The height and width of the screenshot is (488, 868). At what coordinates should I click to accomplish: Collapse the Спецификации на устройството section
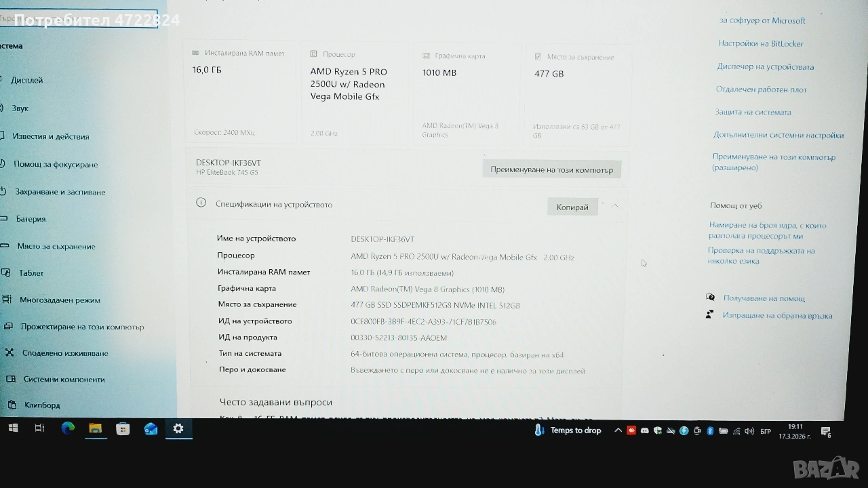[615, 205]
